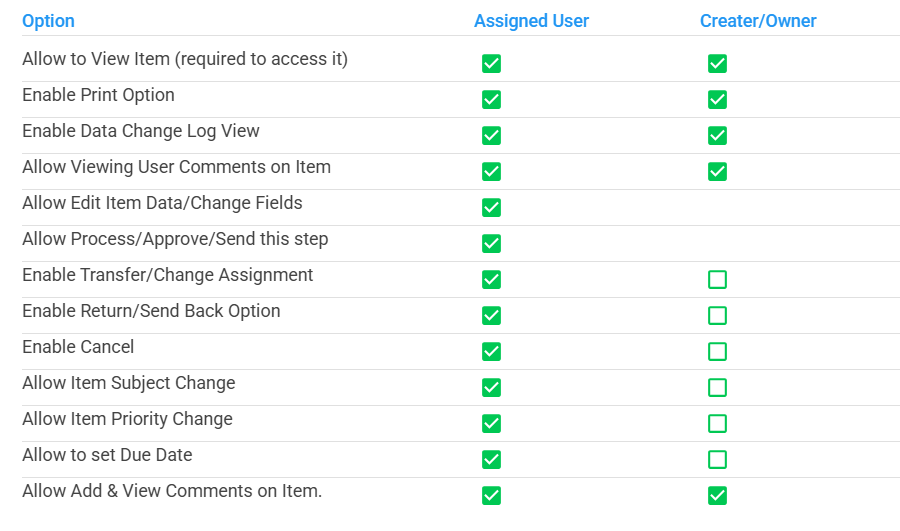Toggle Assigned User Allow Process/Approve/Send this step
900x531 pixels.
(491, 244)
